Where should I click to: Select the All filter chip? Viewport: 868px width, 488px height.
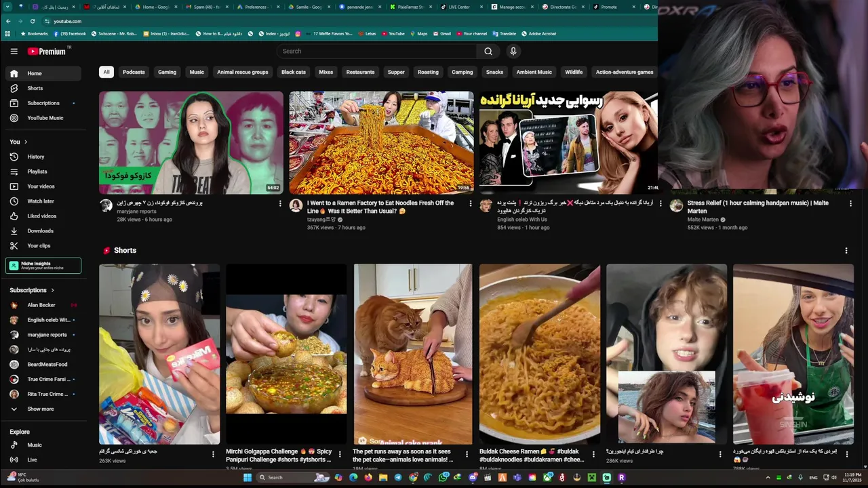pyautogui.click(x=106, y=72)
